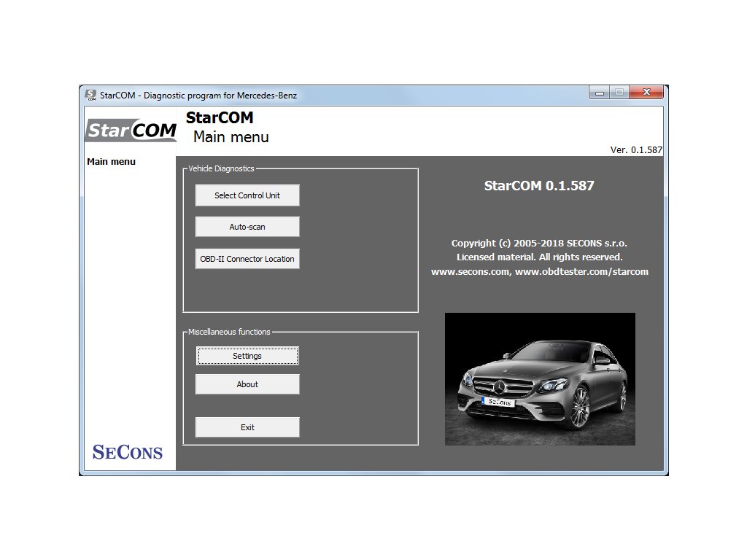The width and height of the screenshot is (747, 560).
Task: Click the StarCOM logo in the sidebar
Action: (x=131, y=131)
